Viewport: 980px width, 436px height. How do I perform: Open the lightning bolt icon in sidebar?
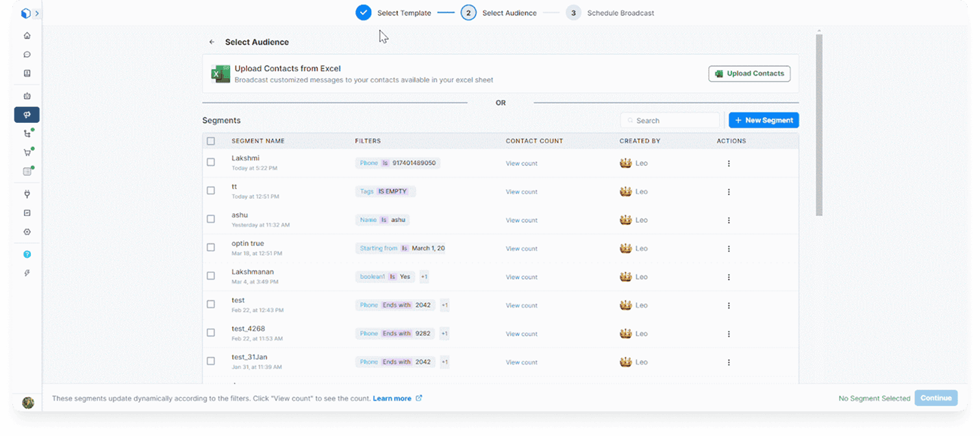27,273
